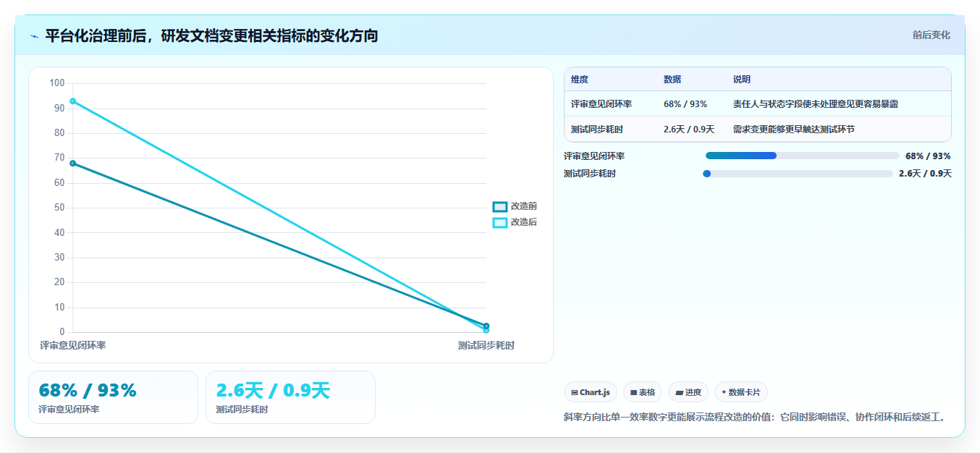Click the 测试同步耗时 progress bar
The image size is (980, 453).
coord(798,174)
